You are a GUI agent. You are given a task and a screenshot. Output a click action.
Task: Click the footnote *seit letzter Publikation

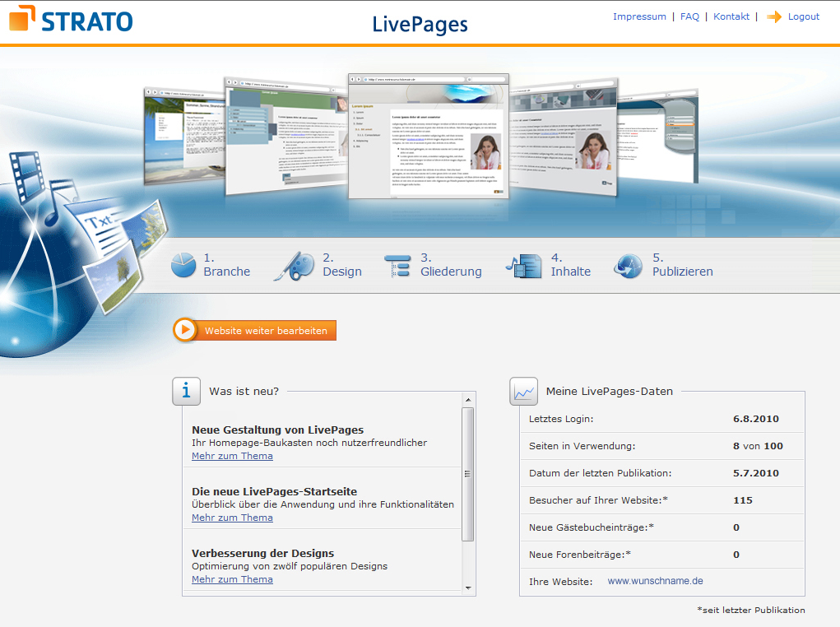[x=751, y=610]
